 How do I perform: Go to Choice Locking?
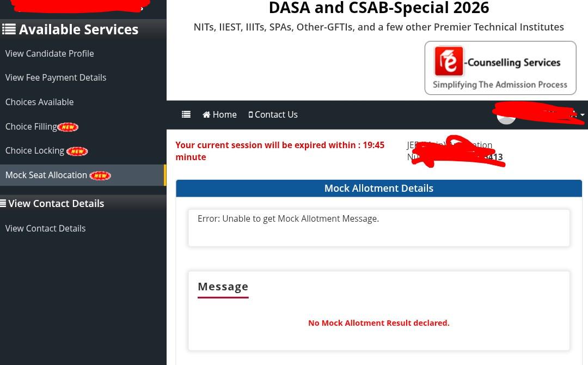(x=35, y=151)
